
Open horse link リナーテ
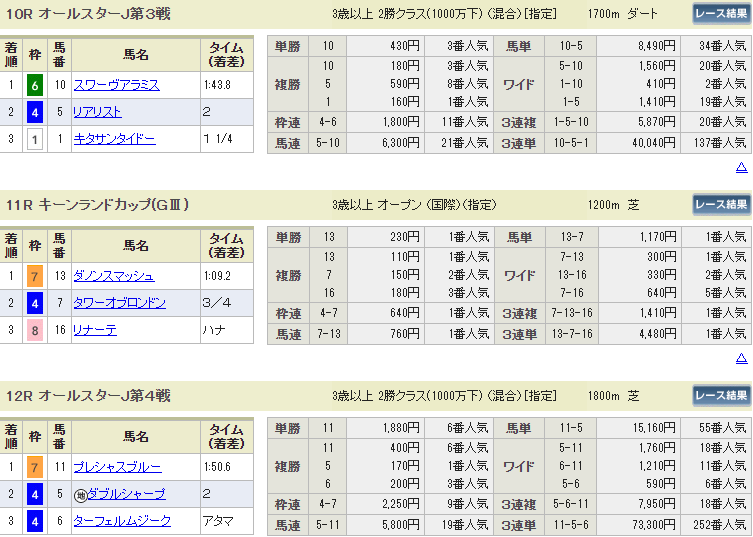(x=95, y=330)
